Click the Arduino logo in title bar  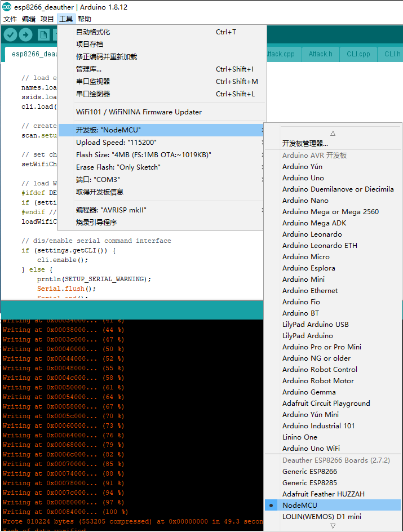(6, 7)
